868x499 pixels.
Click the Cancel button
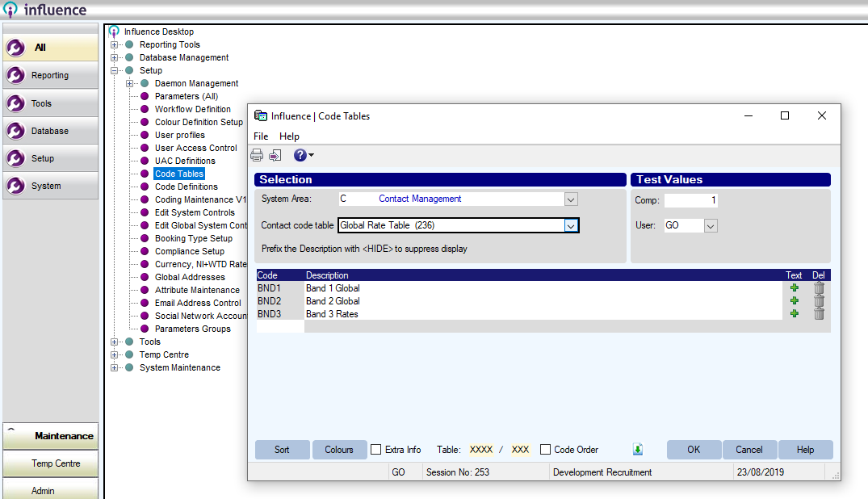click(749, 450)
